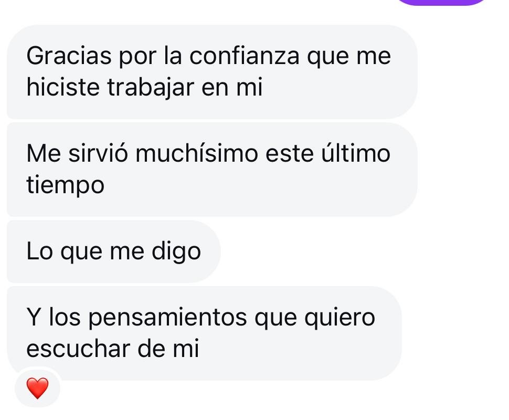Click the word "pensamientos" in last message
The image size is (509, 420).
tap(167, 318)
